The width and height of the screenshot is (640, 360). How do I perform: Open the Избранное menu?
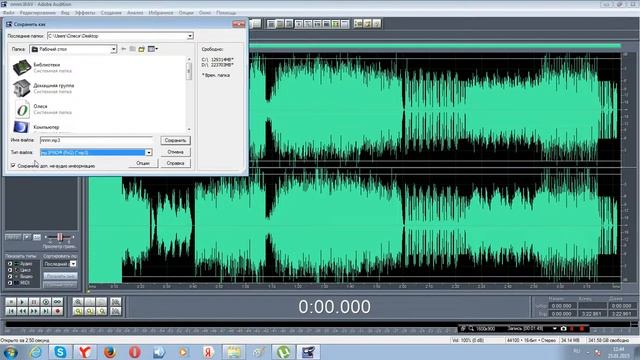coord(161,13)
